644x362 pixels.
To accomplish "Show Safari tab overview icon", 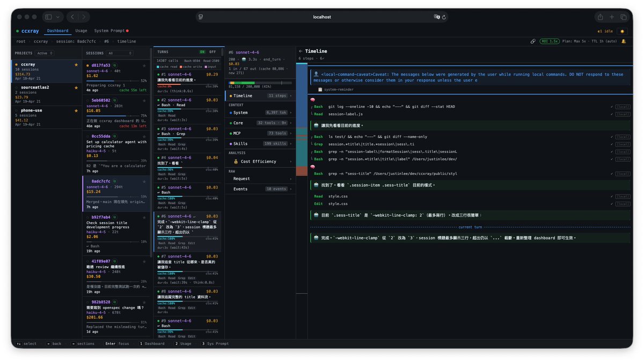I will pos(624,17).
